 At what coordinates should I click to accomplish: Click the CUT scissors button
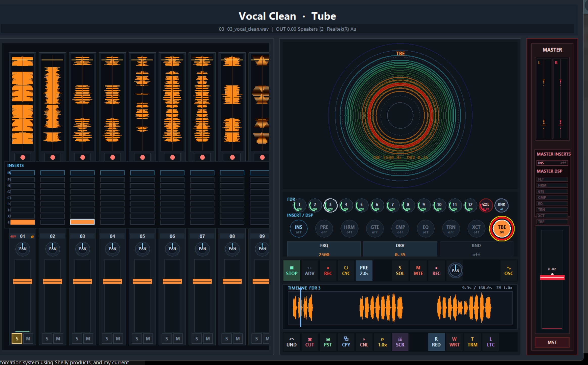click(x=310, y=342)
